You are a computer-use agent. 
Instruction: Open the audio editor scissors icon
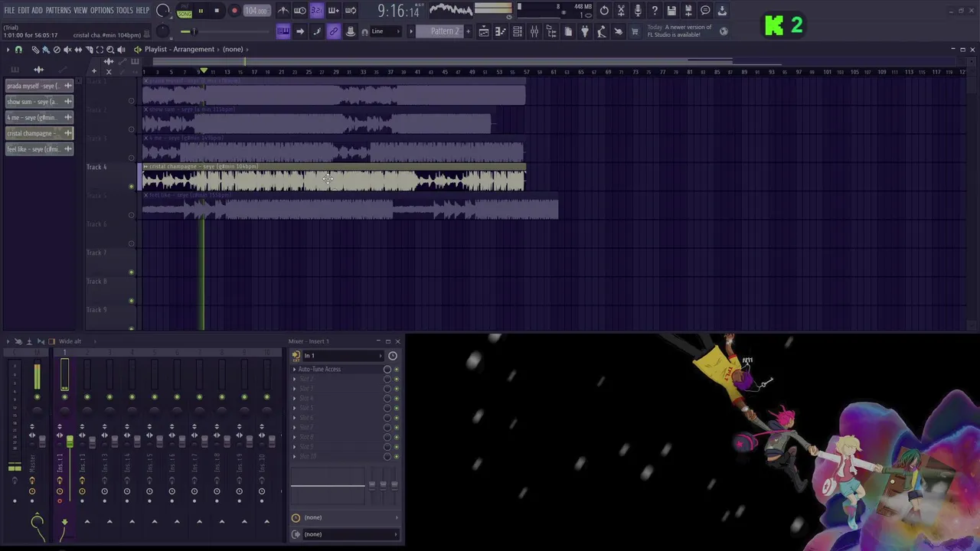coord(621,11)
